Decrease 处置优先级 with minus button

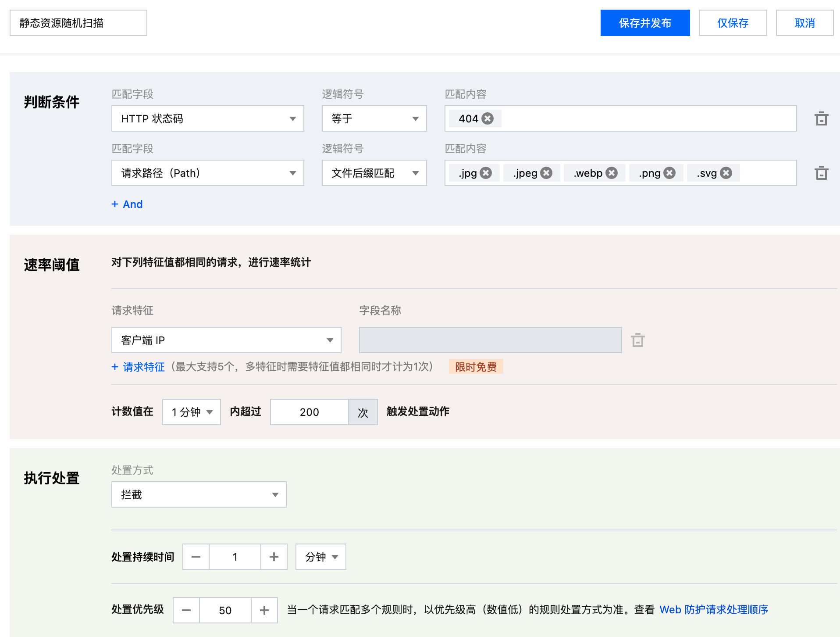pyautogui.click(x=186, y=610)
